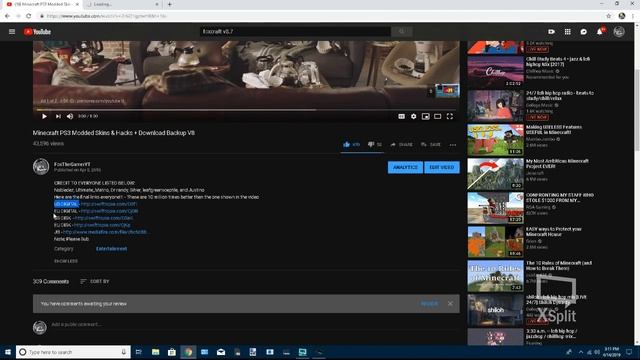Viewport: 640px width, 360px height.
Task: Click the end screen thumbnail in the player corner
Action: click(x=447, y=90)
